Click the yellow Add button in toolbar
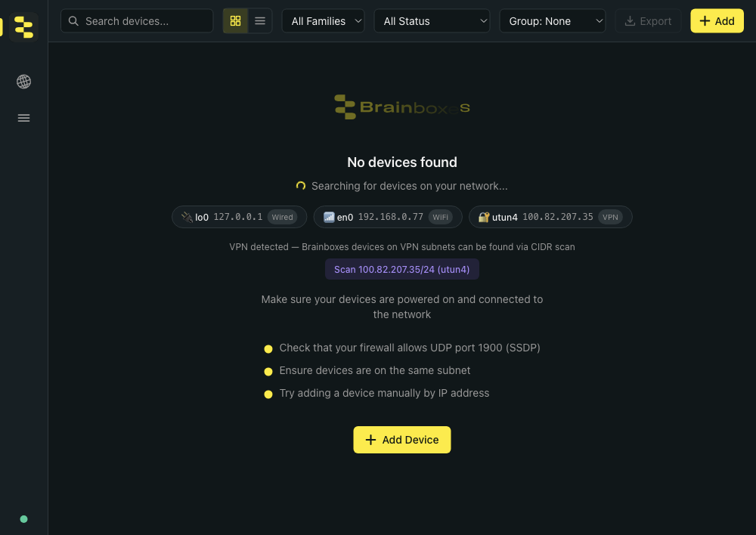The height and width of the screenshot is (535, 756). coord(717,21)
